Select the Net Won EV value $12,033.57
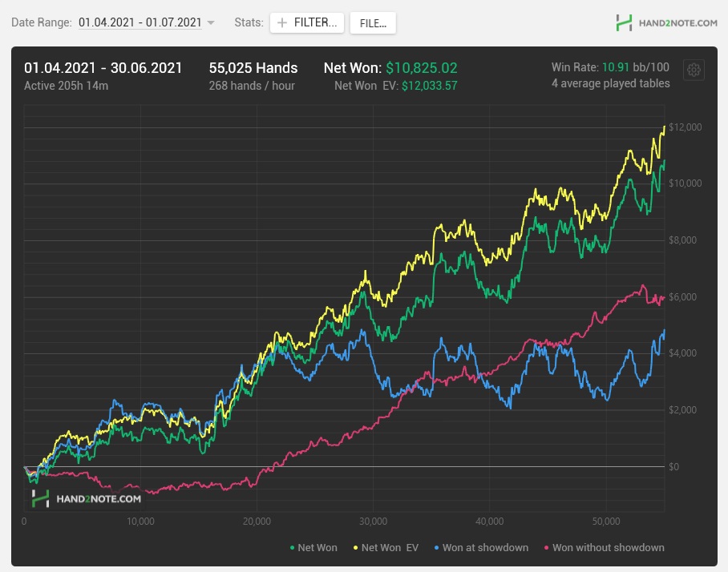The width and height of the screenshot is (728, 572). [430, 86]
